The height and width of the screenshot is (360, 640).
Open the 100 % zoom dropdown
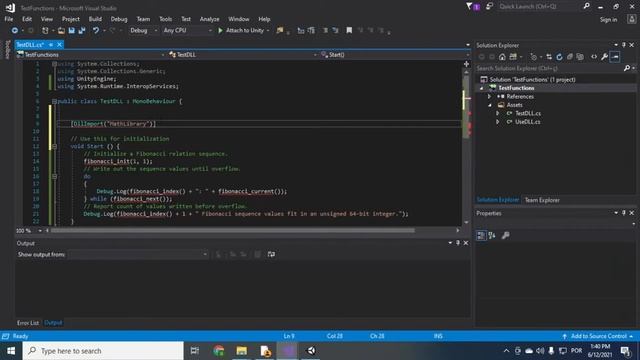pyautogui.click(x=40, y=231)
